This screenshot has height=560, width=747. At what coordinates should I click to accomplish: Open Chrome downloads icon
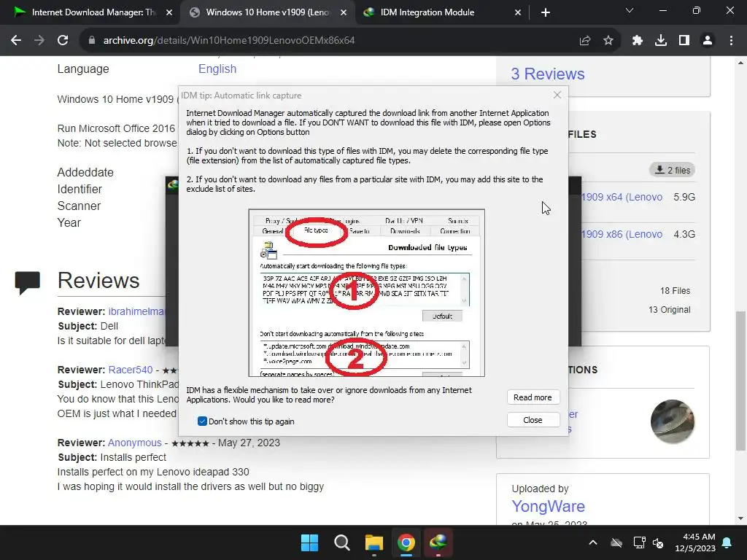point(661,41)
